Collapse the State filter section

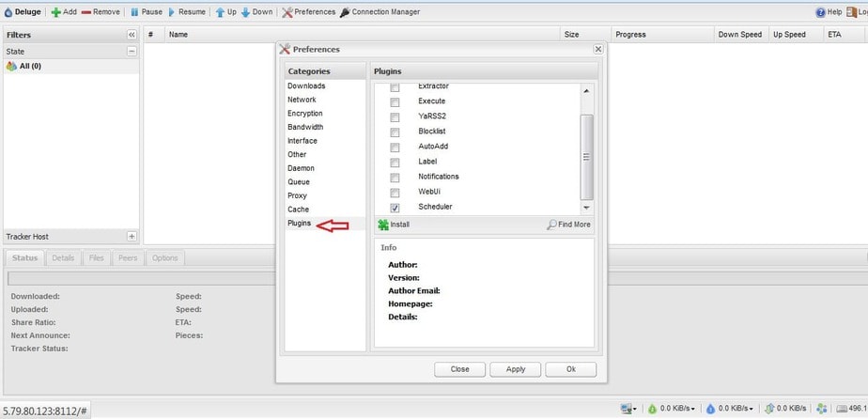(132, 52)
